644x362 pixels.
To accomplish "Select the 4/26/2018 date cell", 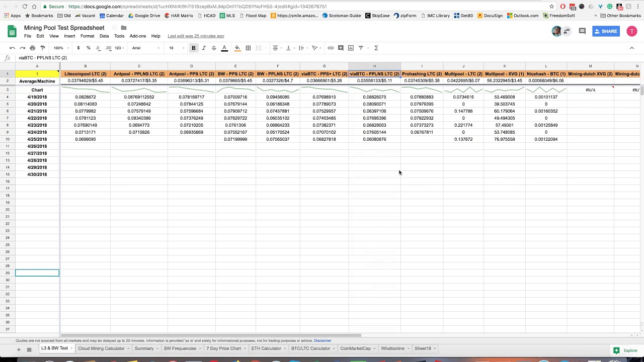I will [x=37, y=146].
